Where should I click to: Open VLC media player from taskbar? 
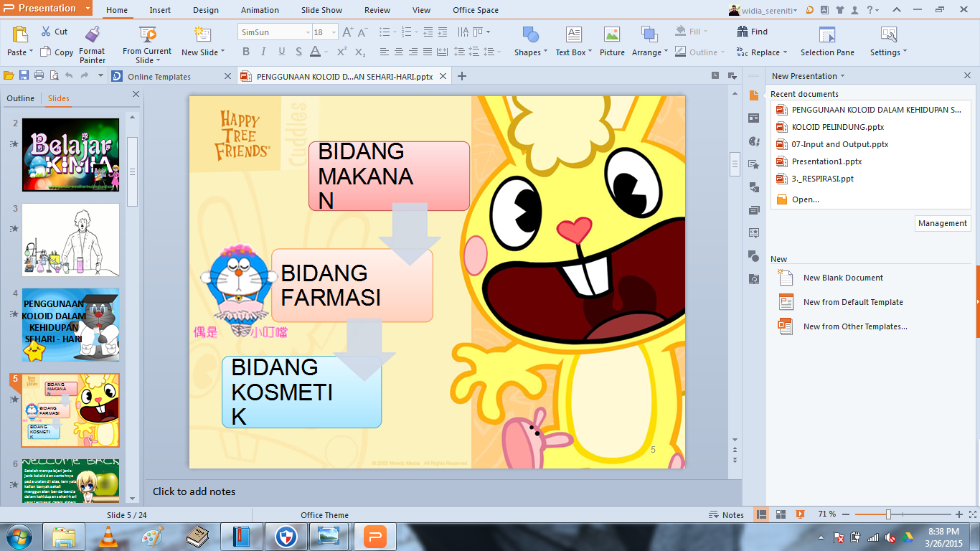click(x=108, y=537)
